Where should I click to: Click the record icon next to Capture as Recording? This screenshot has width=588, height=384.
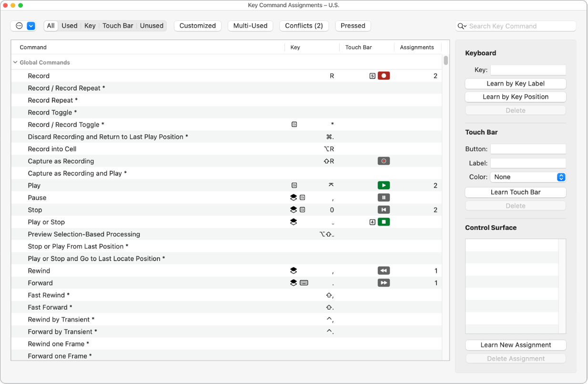tap(384, 161)
